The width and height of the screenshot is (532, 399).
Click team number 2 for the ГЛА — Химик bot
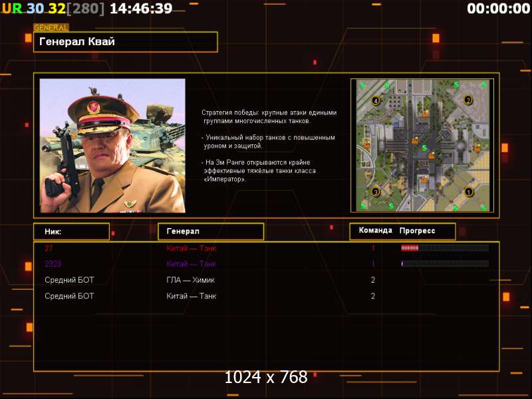pos(373,280)
